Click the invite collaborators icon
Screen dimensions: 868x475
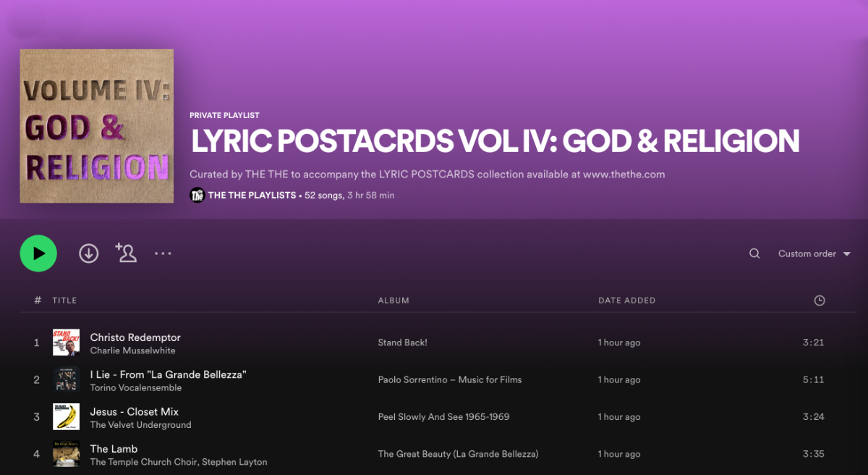tap(126, 253)
